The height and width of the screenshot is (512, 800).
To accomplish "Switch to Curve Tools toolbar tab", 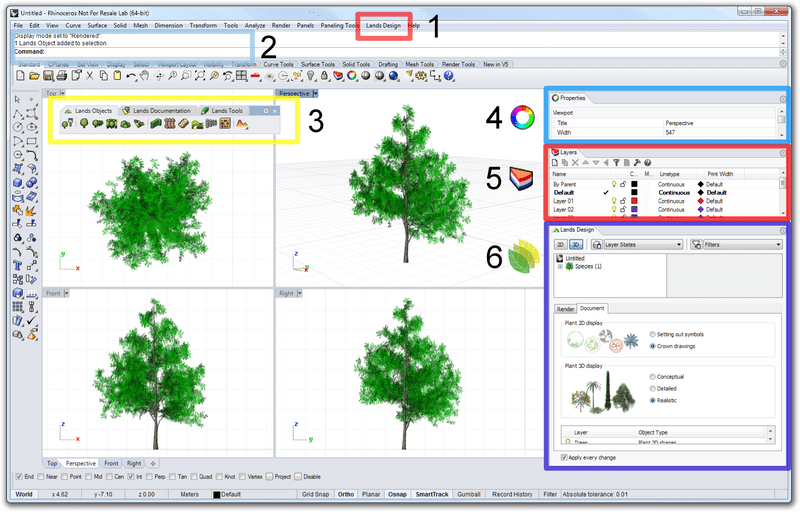I will 278,64.
